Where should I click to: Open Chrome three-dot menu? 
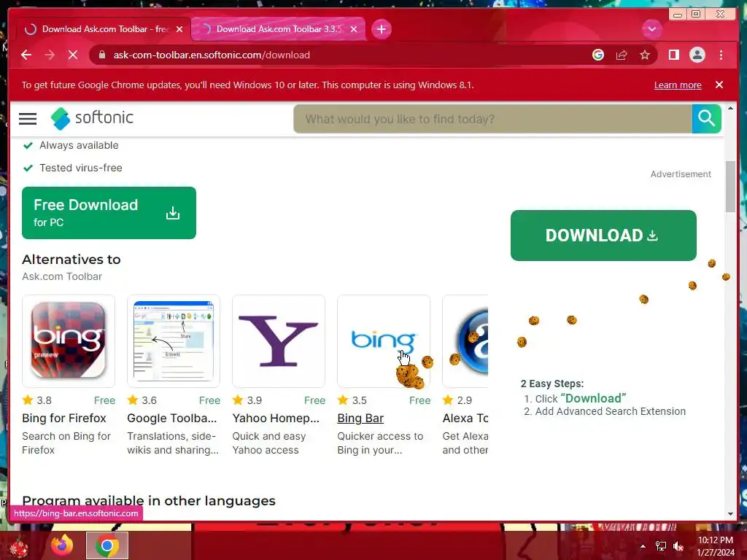721,55
